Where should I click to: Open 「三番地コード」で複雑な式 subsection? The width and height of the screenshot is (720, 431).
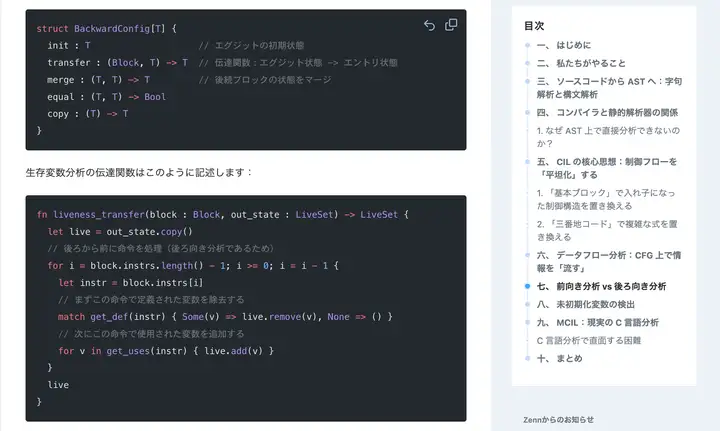(607, 230)
